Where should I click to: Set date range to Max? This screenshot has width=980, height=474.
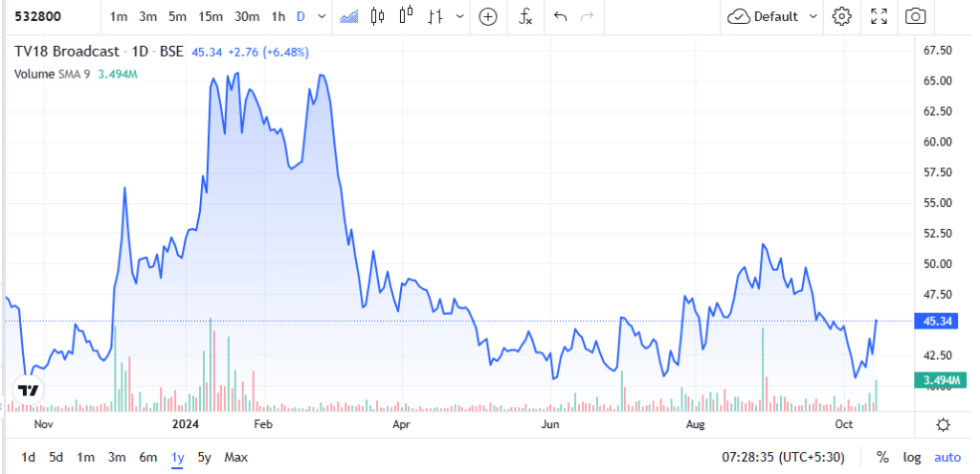click(236, 458)
